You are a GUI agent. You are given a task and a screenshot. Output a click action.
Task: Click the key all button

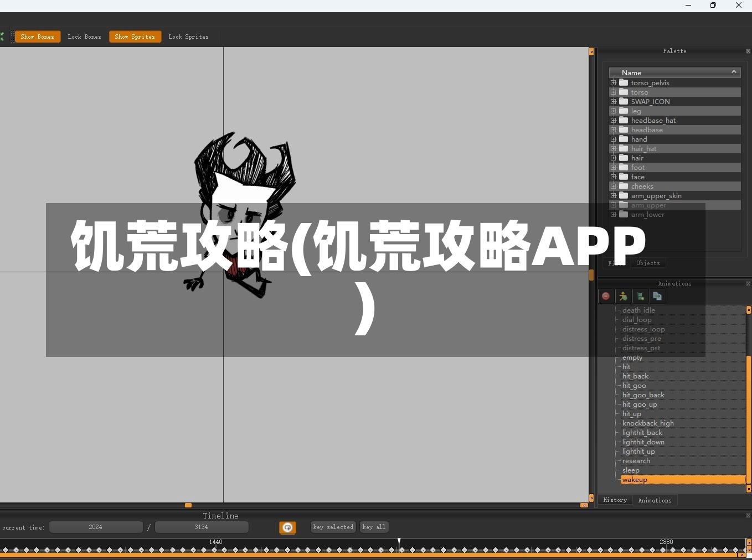(x=374, y=527)
